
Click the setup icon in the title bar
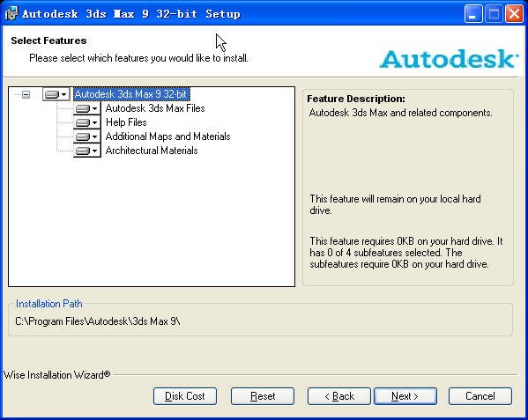coord(11,13)
